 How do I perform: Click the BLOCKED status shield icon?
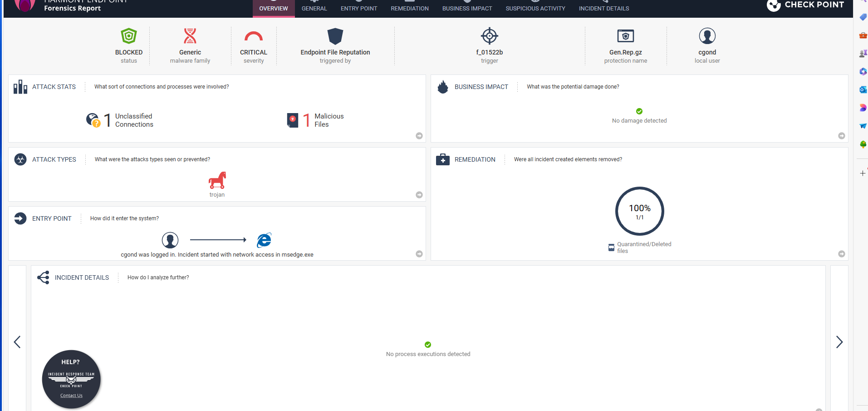click(129, 36)
